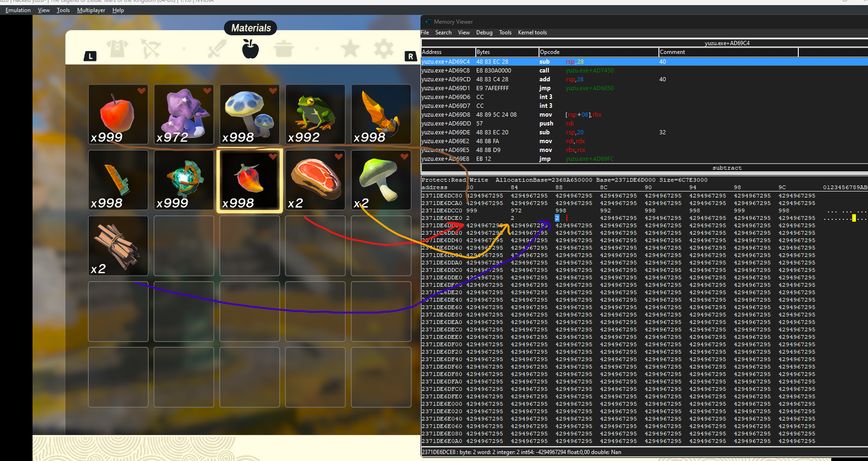The height and width of the screenshot is (461, 868).
Task: Switch to the sword weapons tab
Action: [x=217, y=48]
